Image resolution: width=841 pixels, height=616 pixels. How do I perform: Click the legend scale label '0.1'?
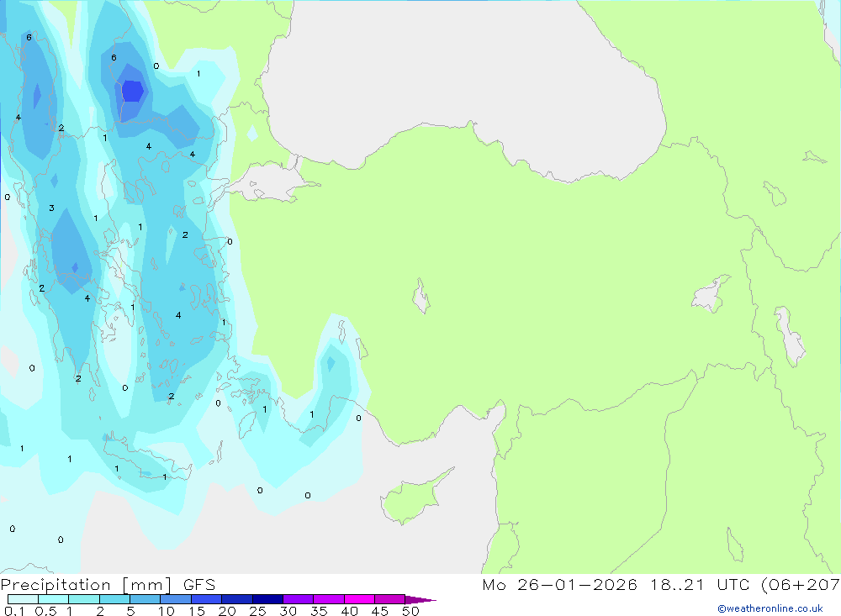point(14,611)
